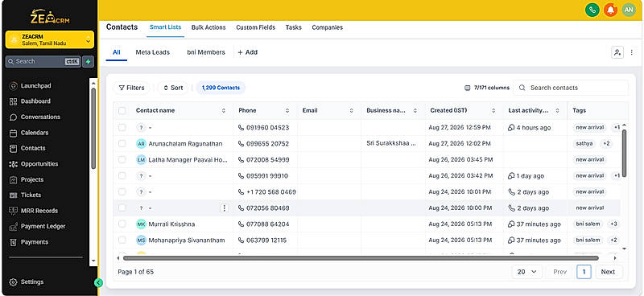Image resolution: width=644 pixels, height=296 pixels.
Task: Open Tickets in the sidebar
Action: [31, 195]
